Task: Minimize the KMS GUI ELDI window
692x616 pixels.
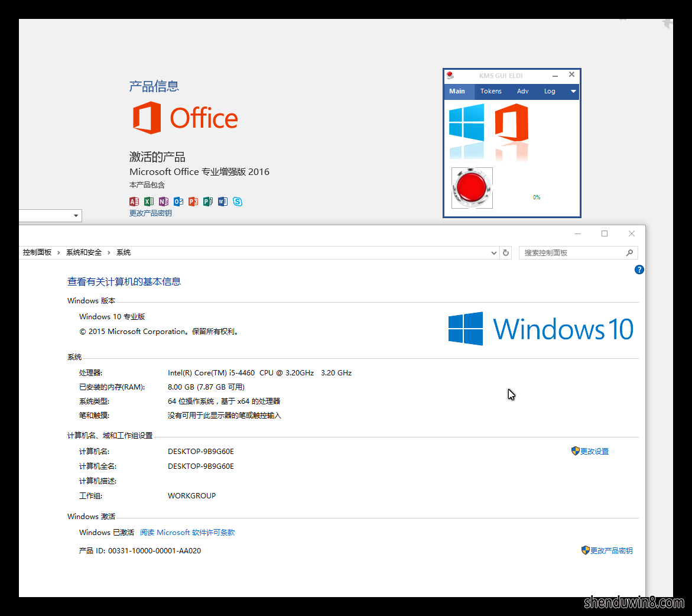Action: [555, 76]
